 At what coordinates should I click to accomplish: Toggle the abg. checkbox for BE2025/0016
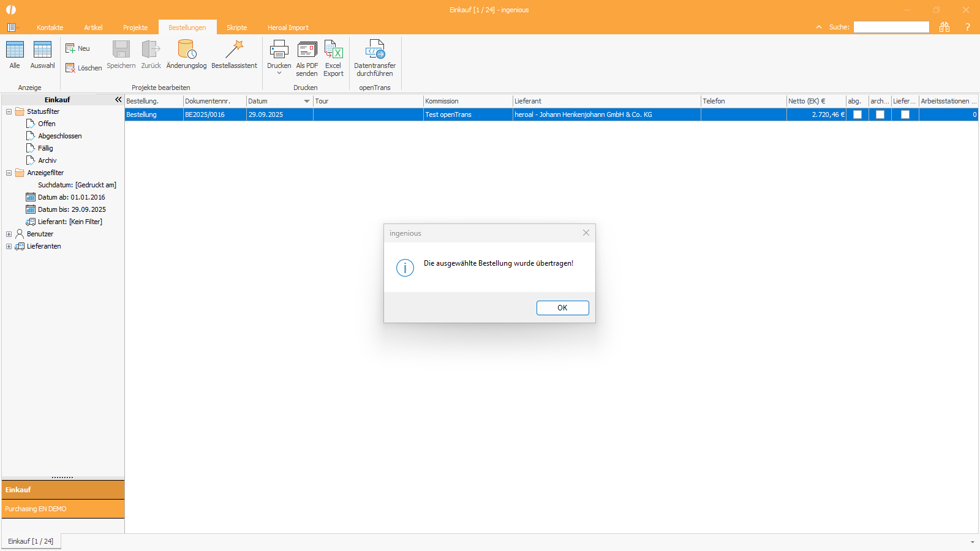tap(858, 114)
